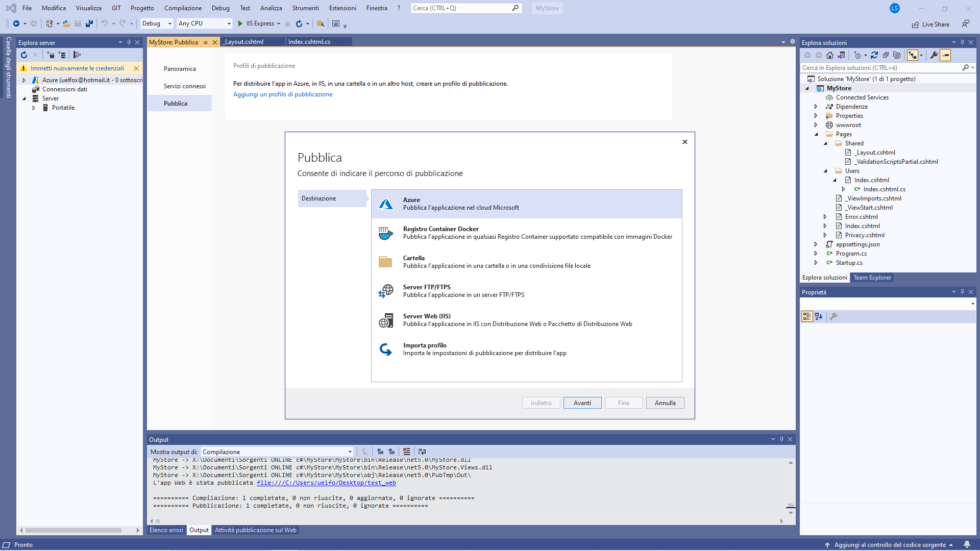
Task: Click show all files icon in Esplora soluzioni
Action: [897, 55]
